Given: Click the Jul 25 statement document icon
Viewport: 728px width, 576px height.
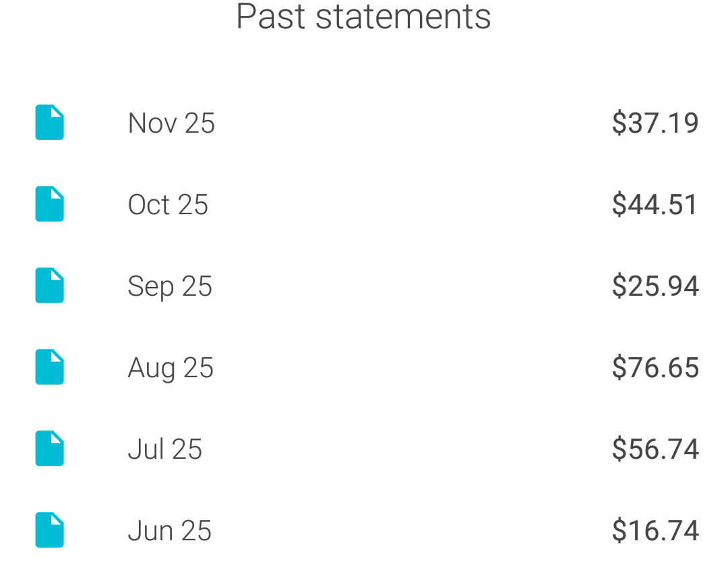Looking at the screenshot, I should [49, 449].
